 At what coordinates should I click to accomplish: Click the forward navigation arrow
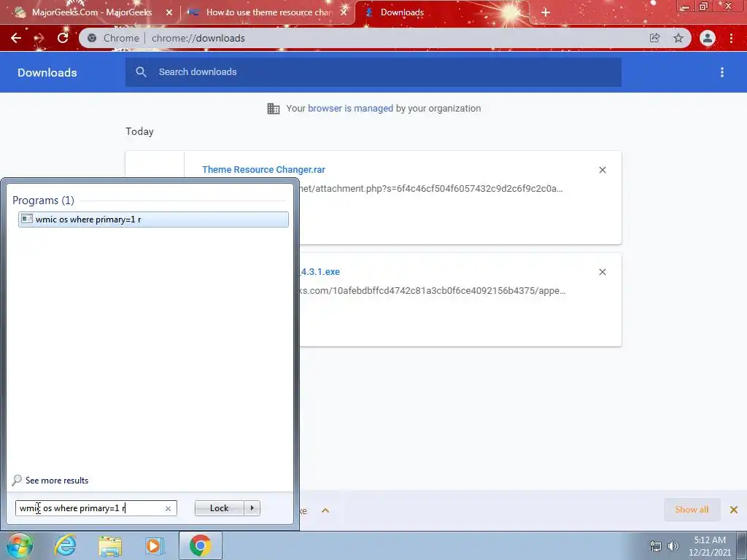pos(39,38)
